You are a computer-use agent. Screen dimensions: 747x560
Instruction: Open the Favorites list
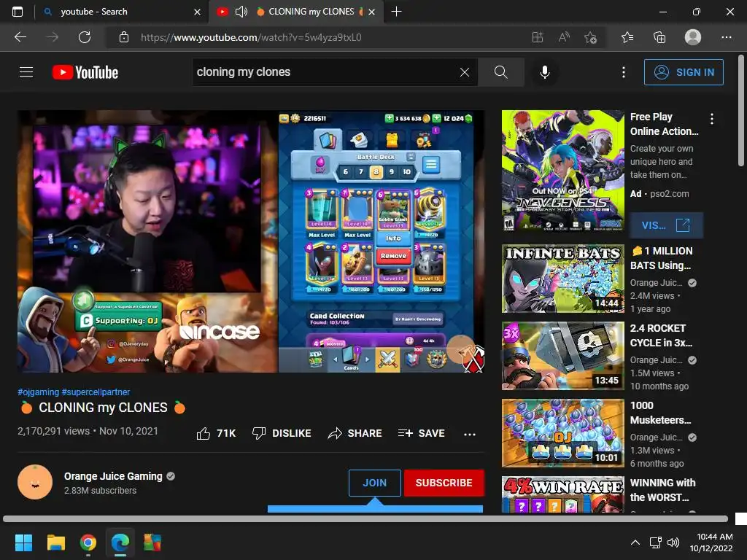(x=627, y=37)
